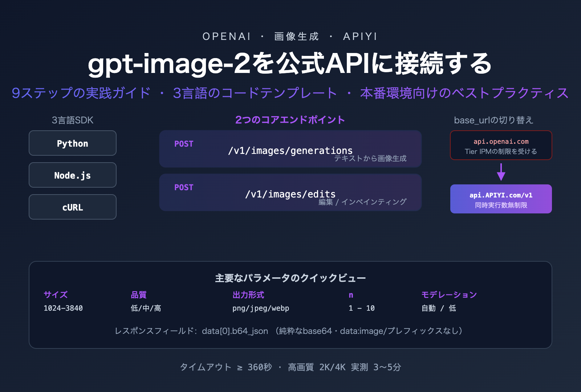Expand the 主要なパラメータのクイックビュー panel
This screenshot has width=581, height=392.
pos(290,278)
